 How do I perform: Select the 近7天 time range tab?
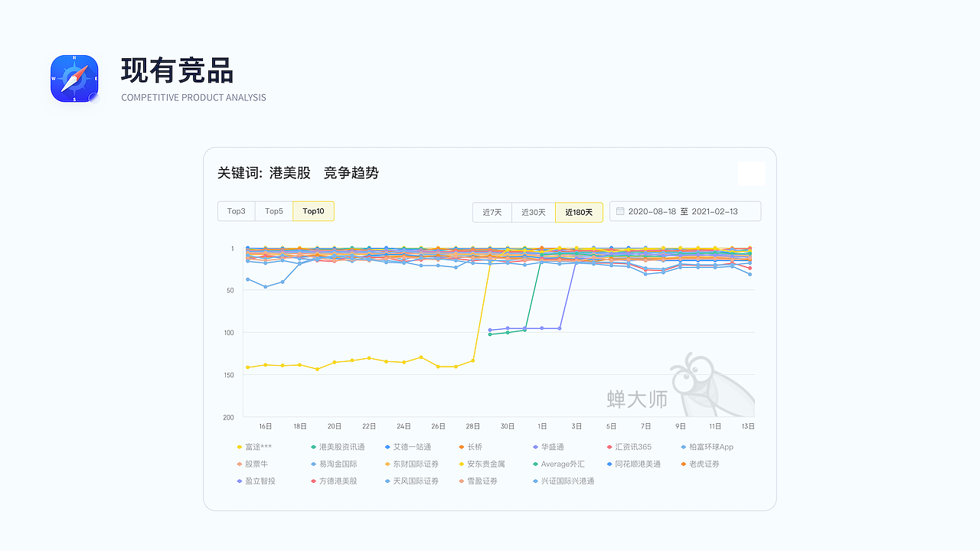pos(492,212)
